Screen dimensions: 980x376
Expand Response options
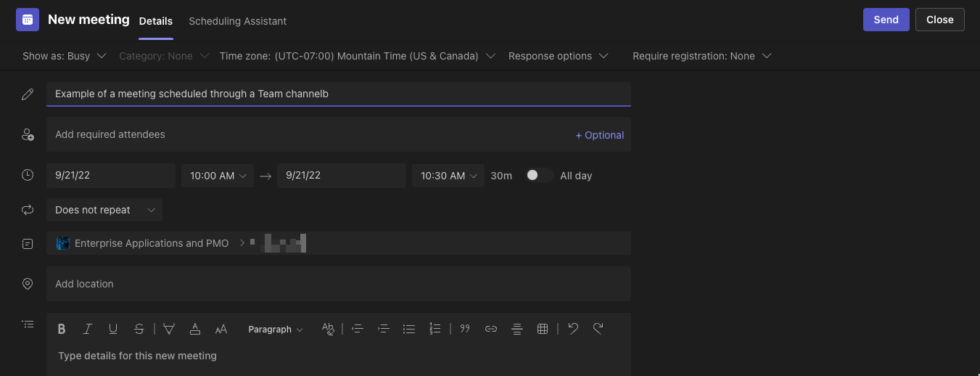(558, 56)
